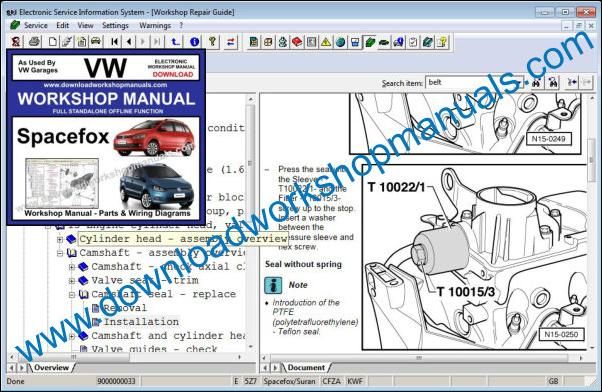Click the Print toolbar icon
Screen dimensions: 602x392
coord(34,41)
